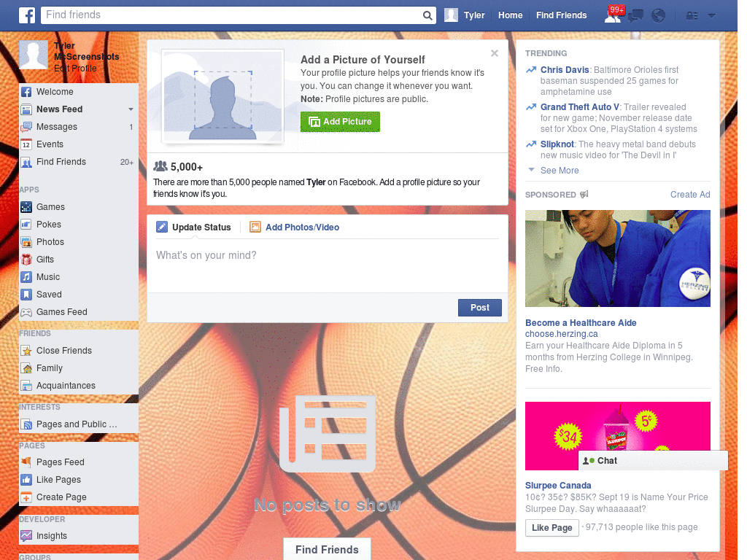Viewport: 747px width, 560px height.
Task: Open Music app icon
Action: tap(26, 277)
